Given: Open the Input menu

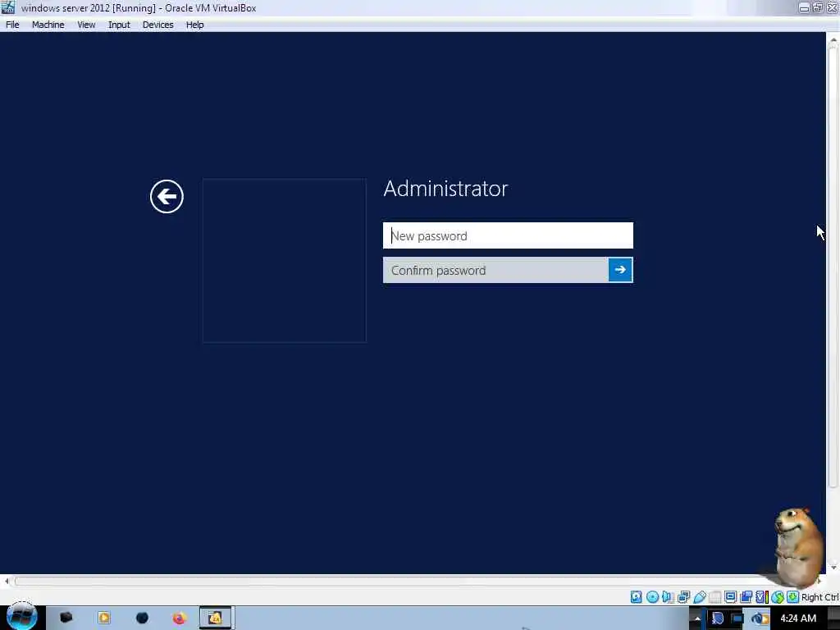Looking at the screenshot, I should (119, 25).
